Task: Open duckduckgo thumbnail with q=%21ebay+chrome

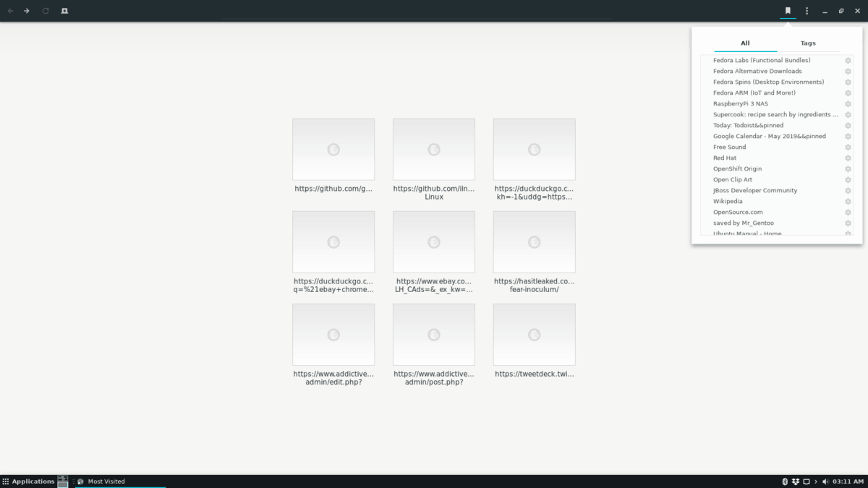Action: coord(333,242)
